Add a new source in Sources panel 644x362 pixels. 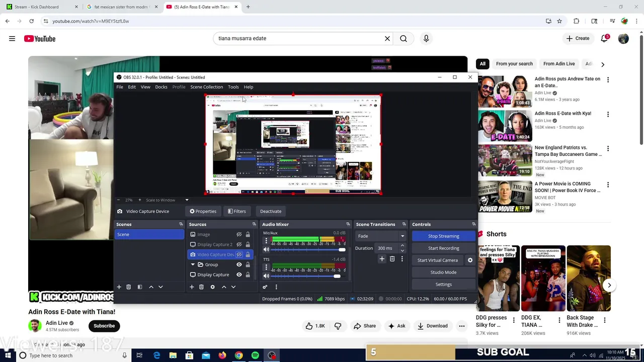pos(192,287)
